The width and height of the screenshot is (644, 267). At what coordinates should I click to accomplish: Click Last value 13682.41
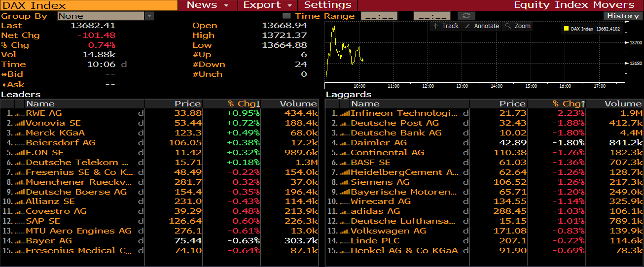coord(93,26)
